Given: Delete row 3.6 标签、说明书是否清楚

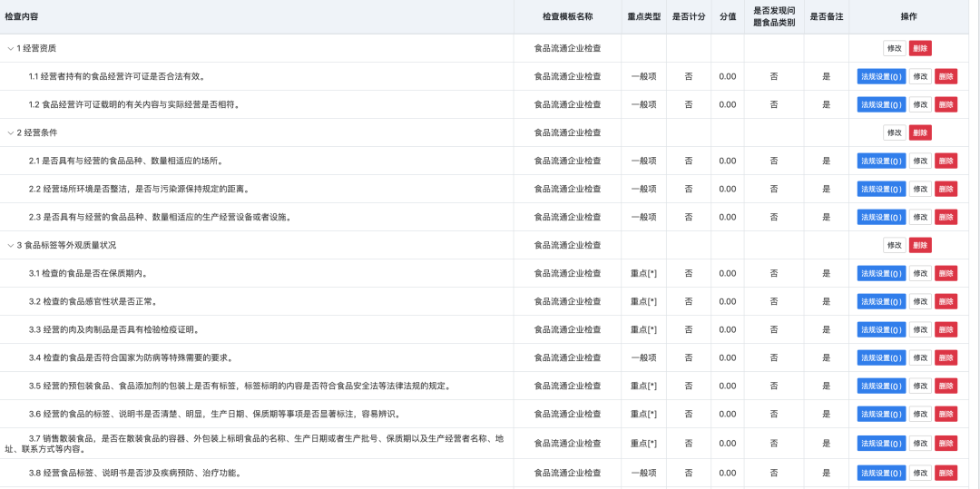Looking at the screenshot, I should (946, 414).
